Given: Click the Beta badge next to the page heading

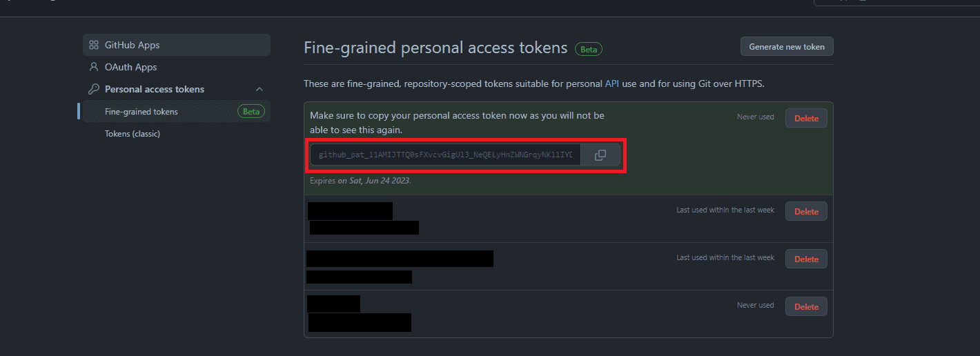Looking at the screenshot, I should click(589, 49).
